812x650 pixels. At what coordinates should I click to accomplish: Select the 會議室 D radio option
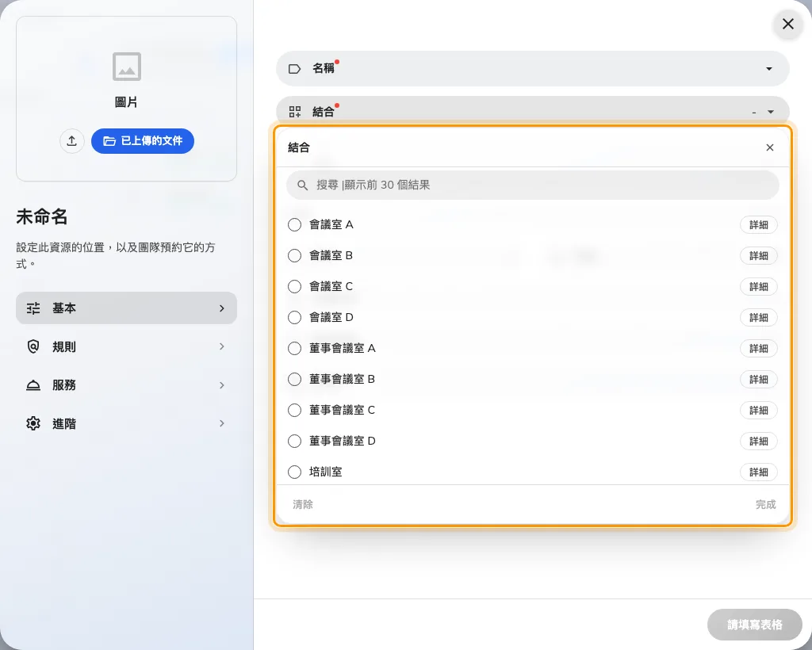pyautogui.click(x=295, y=317)
